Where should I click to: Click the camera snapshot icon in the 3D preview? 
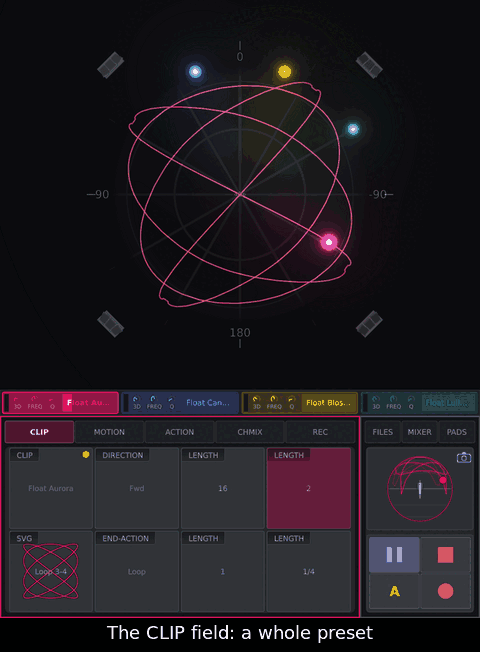pos(464,458)
